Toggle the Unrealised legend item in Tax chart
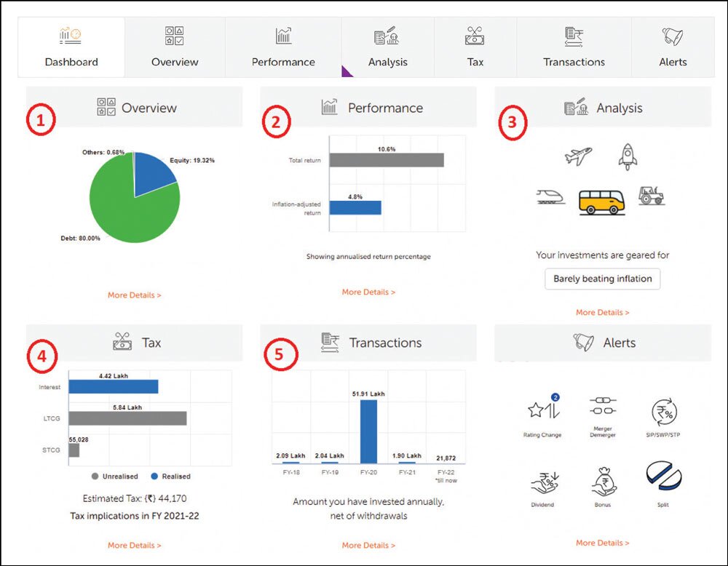The width and height of the screenshot is (728, 566). 115,477
